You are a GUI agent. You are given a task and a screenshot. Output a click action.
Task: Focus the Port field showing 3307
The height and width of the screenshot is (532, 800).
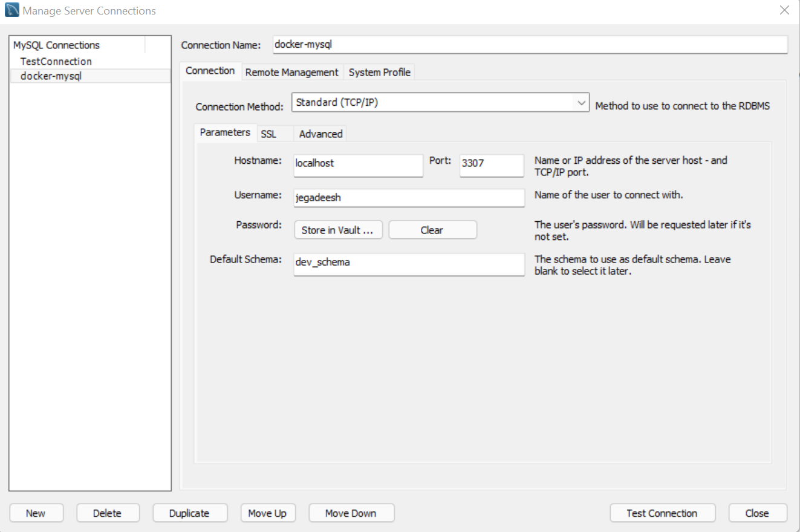point(491,164)
